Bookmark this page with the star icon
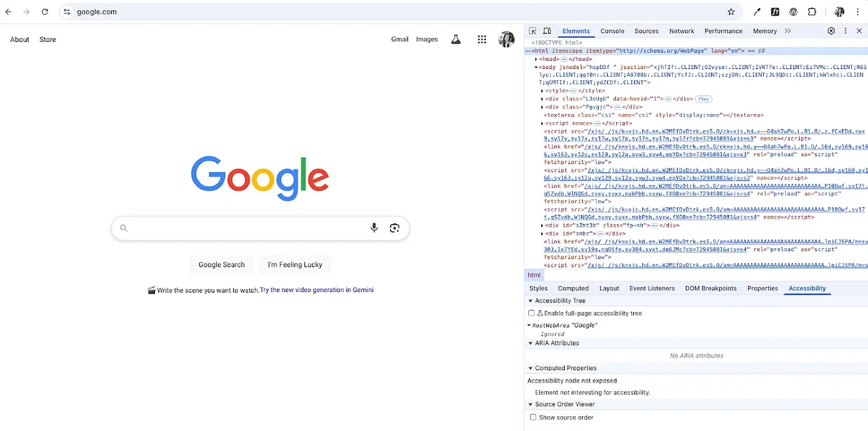The height and width of the screenshot is (431, 868). pyautogui.click(x=731, y=12)
